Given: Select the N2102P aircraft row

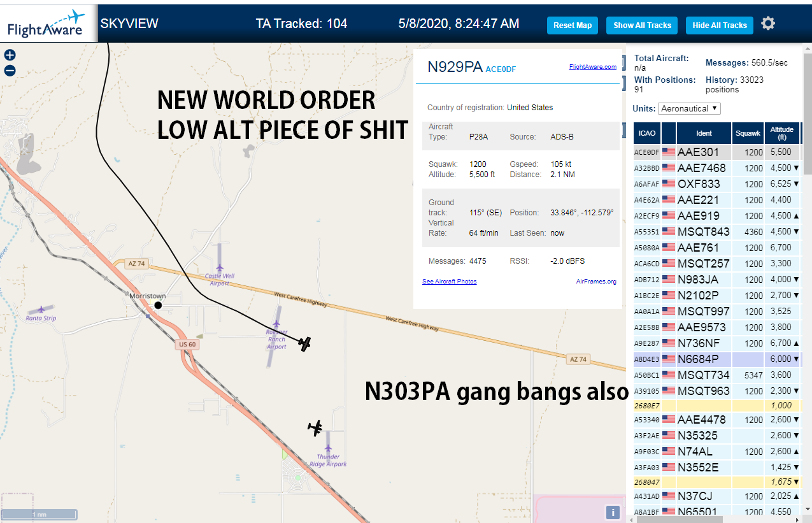Looking at the screenshot, I should (x=716, y=296).
